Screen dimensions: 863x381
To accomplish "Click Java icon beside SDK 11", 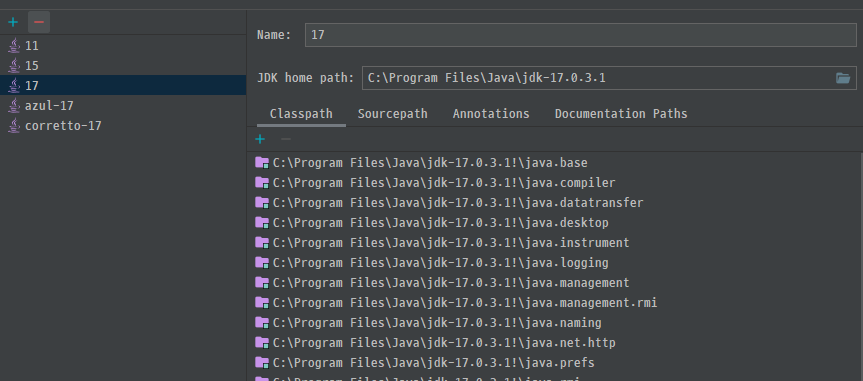I will coord(14,46).
